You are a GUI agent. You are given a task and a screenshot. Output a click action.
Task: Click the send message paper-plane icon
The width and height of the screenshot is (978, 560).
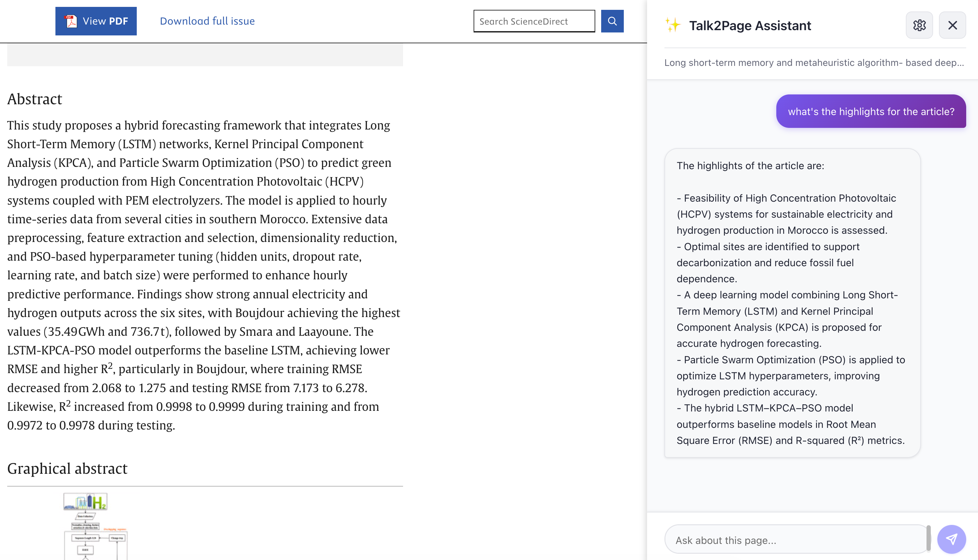point(951,539)
